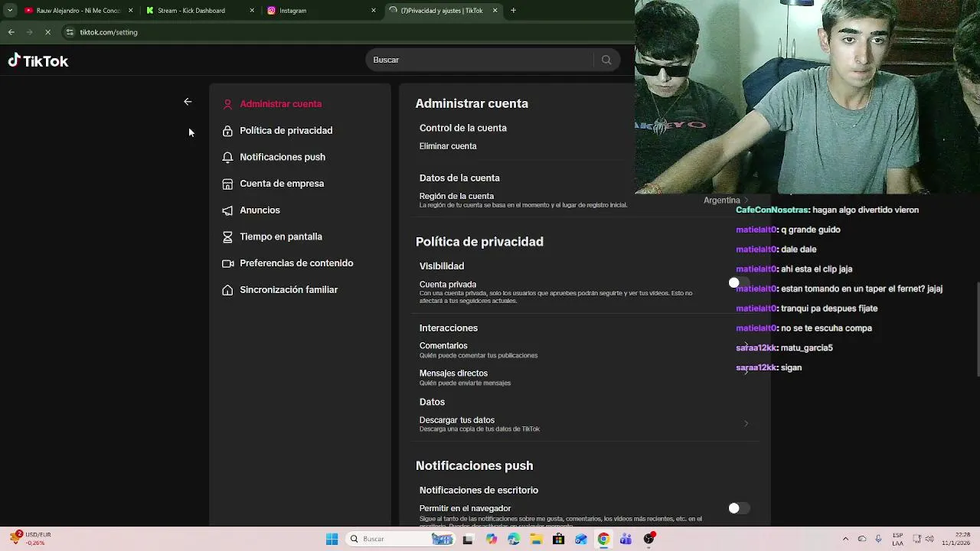Viewport: 980px width, 551px height.
Task: Click Descargar tus datos
Action: pyautogui.click(x=457, y=420)
